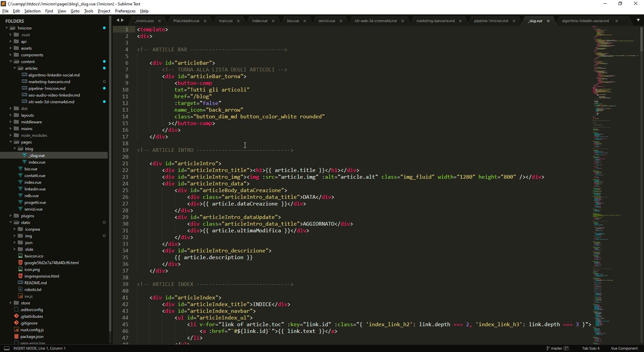Image resolution: width=644 pixels, height=352 pixels.
Task: Click the JSON icon next to package.json
Action: (x=16, y=336)
